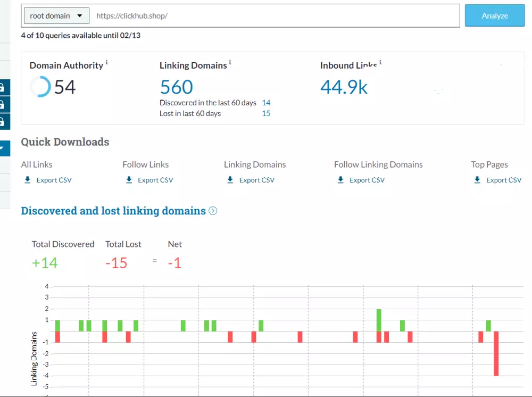Click the download icon under All Links
Viewport: 532px width, 397px height.
(28, 180)
